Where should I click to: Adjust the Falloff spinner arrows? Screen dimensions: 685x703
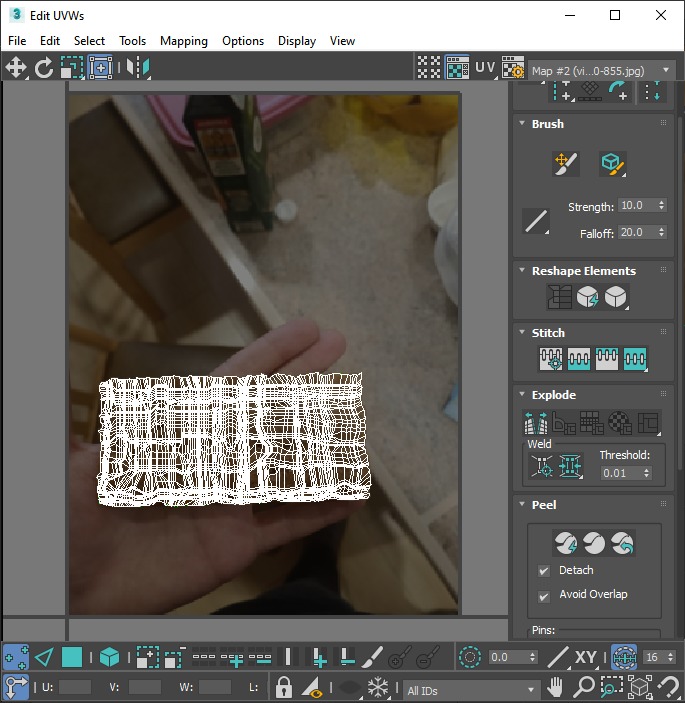coord(662,232)
